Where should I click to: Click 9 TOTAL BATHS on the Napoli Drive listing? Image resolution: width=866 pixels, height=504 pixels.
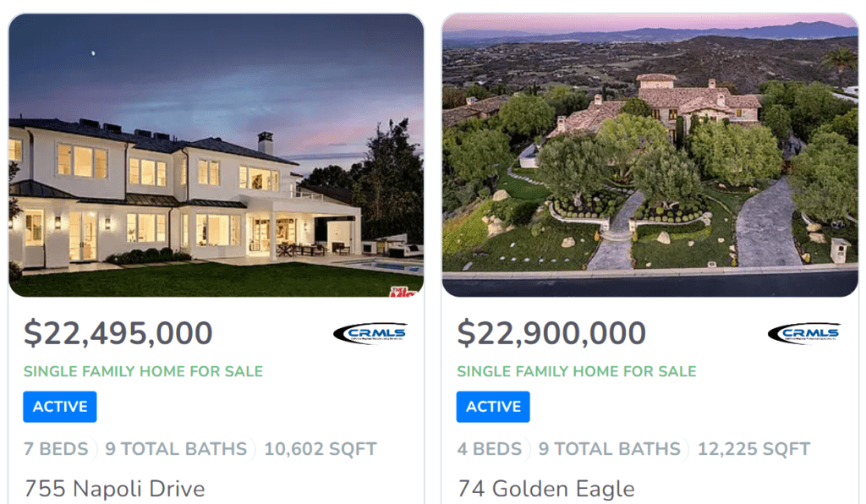pos(176,449)
